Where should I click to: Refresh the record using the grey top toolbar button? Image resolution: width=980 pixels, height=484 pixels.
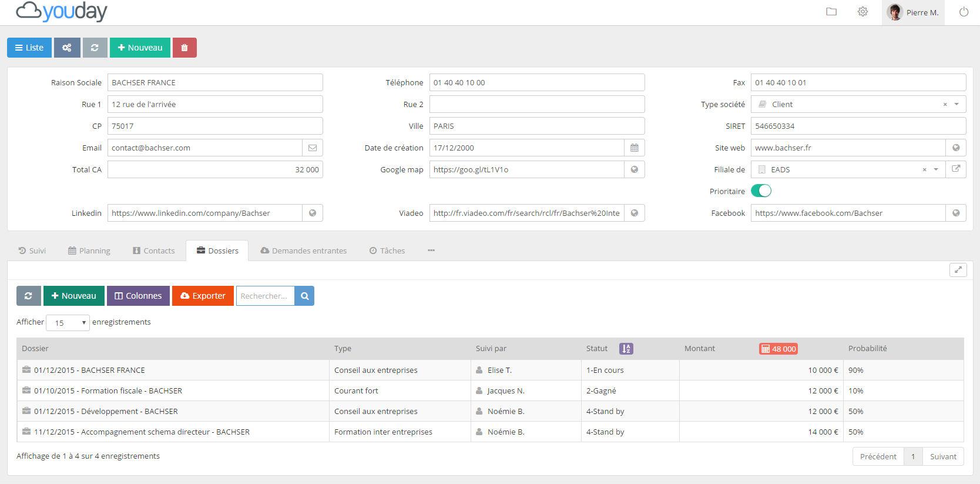(95, 48)
